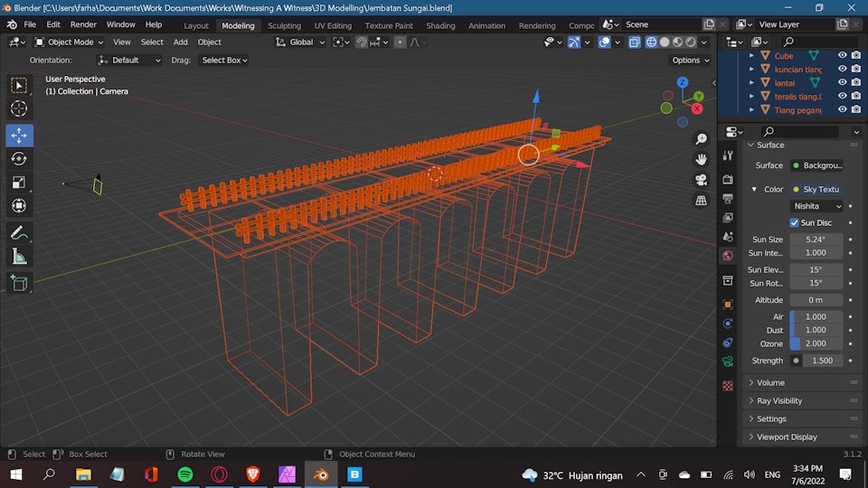Select the Select Box tool
Viewport: 868px width, 488px height.
click(x=19, y=85)
